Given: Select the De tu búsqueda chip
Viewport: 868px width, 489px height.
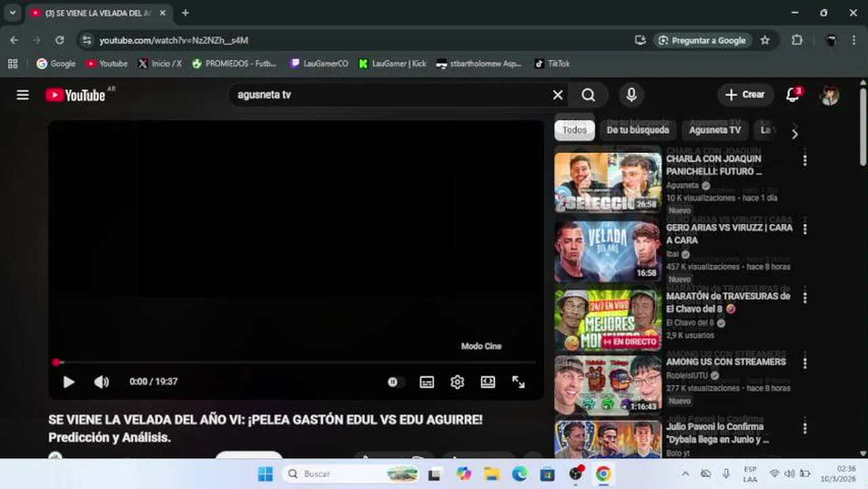Looking at the screenshot, I should click(x=638, y=130).
